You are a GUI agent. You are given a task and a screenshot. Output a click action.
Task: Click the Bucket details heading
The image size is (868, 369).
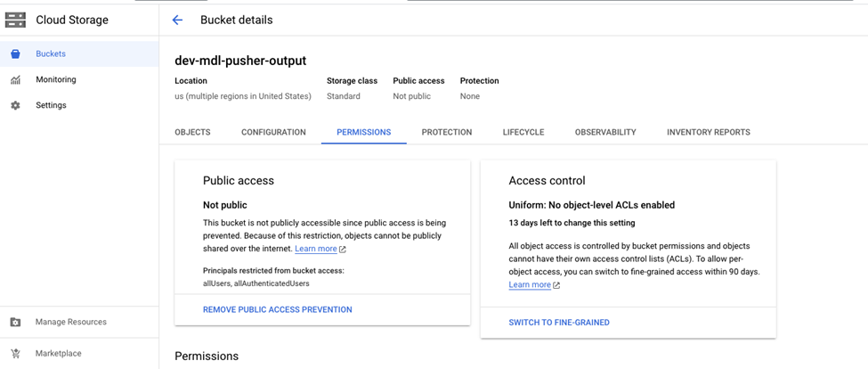click(237, 20)
